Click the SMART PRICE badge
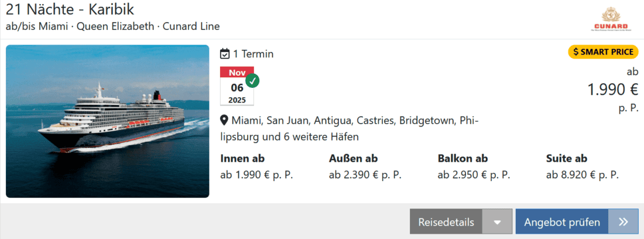Image resolution: width=644 pixels, height=239 pixels. 603,52
